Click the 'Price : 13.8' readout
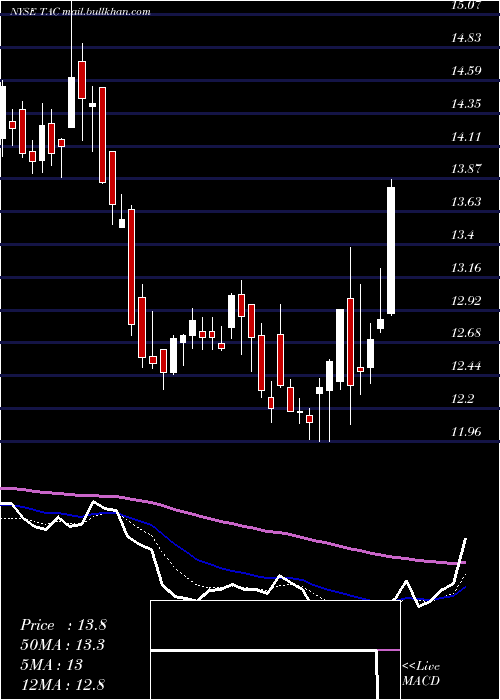The image size is (500, 700). tap(63, 625)
